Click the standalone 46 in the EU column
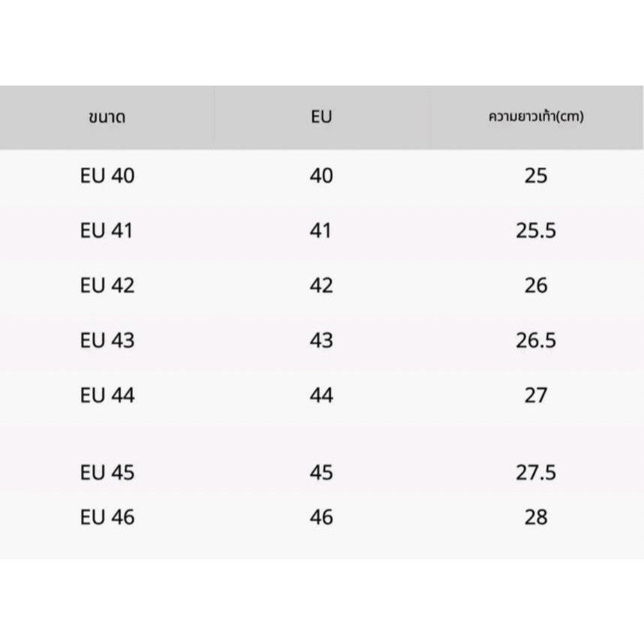Image resolution: width=644 pixels, height=644 pixels. tap(321, 517)
